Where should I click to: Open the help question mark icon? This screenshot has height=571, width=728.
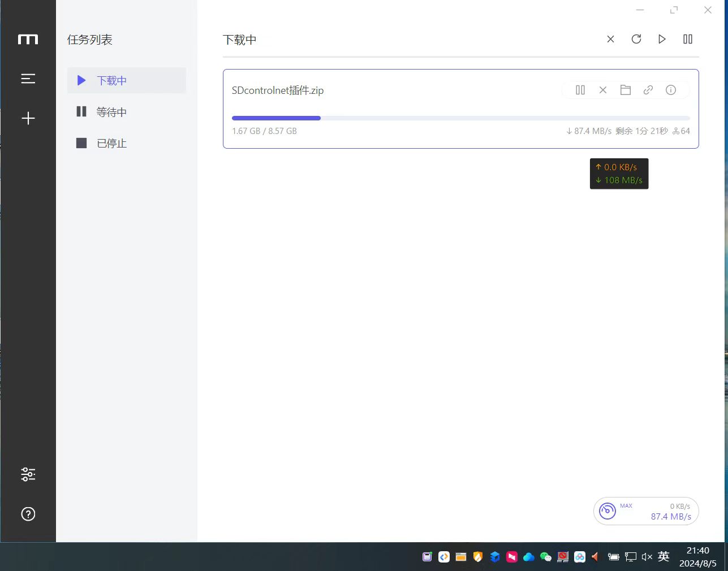pos(28,514)
